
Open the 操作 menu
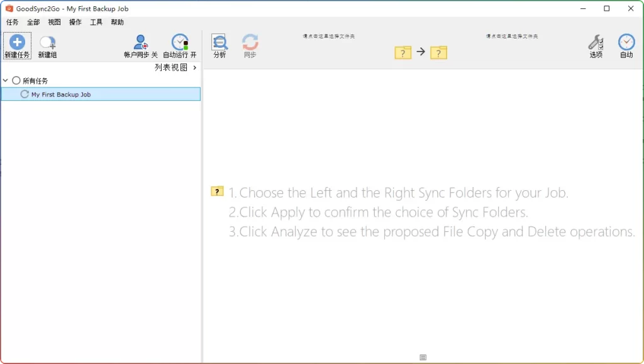(75, 22)
